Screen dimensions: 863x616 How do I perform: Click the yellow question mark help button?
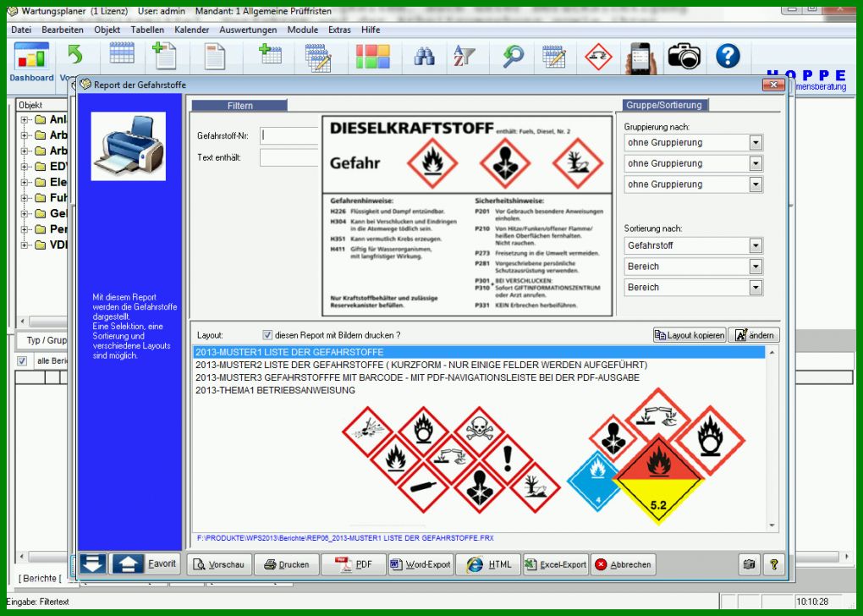click(774, 564)
